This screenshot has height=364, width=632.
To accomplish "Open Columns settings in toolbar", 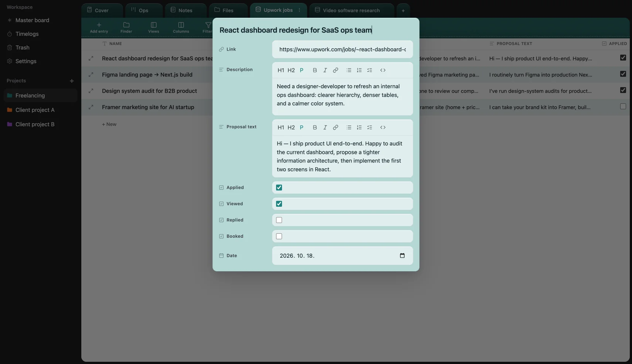I will coord(181,28).
